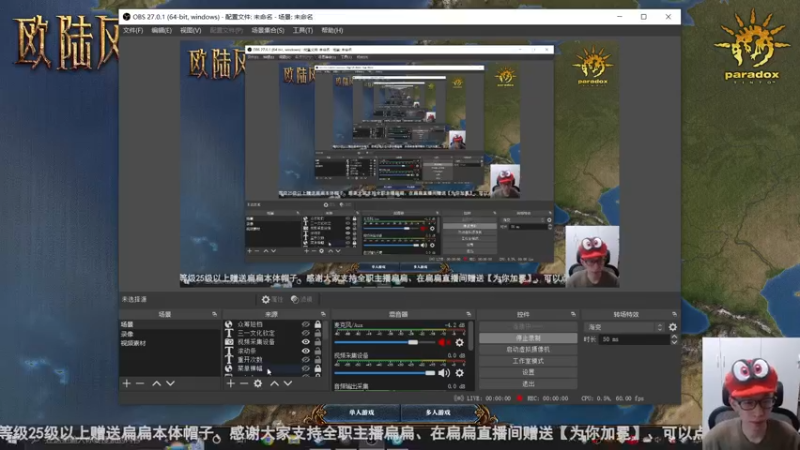Mute 视频采集设备 audio speaker icon

click(444, 373)
